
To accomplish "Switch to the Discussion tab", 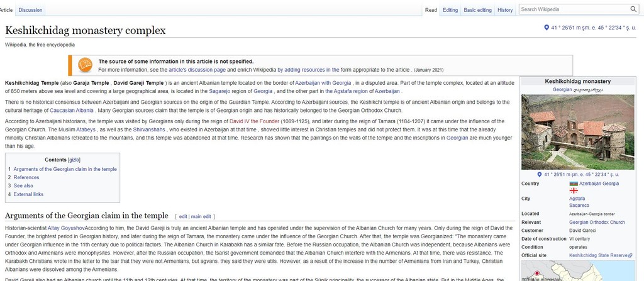I will coord(30,10).
